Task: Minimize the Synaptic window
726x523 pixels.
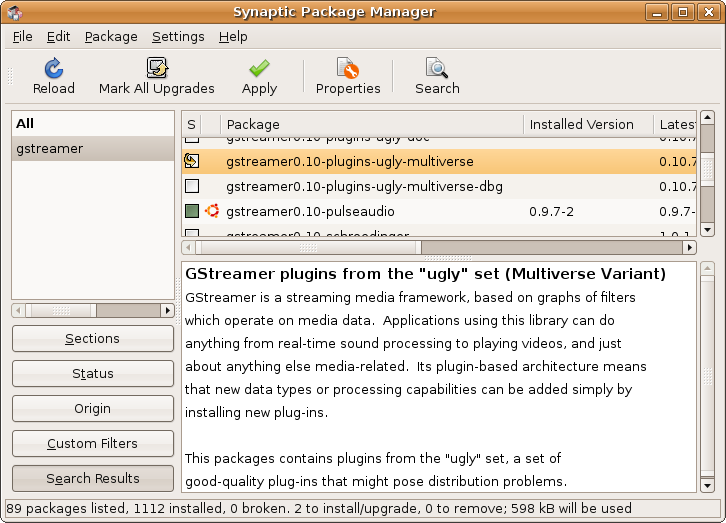Action: 657,12
